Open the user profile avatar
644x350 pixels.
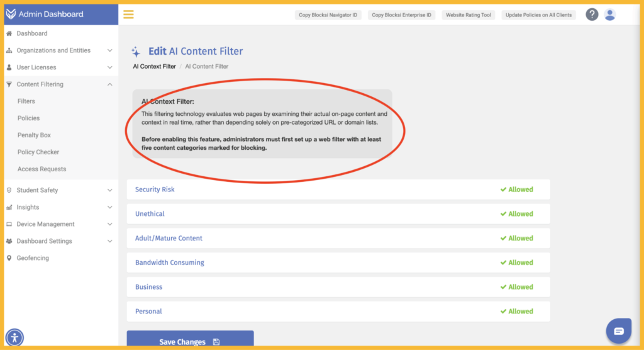point(610,14)
